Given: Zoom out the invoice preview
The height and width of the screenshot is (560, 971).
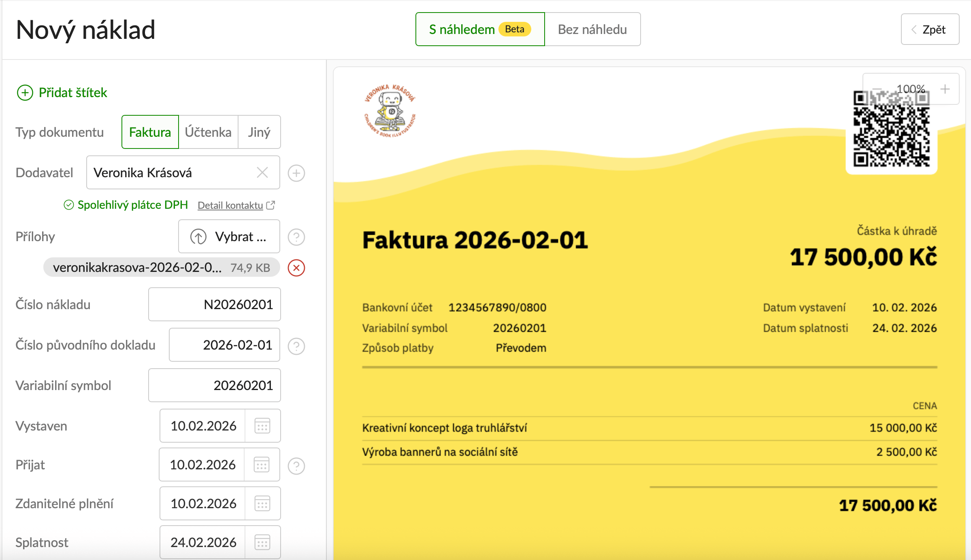Looking at the screenshot, I should pyautogui.click(x=877, y=89).
